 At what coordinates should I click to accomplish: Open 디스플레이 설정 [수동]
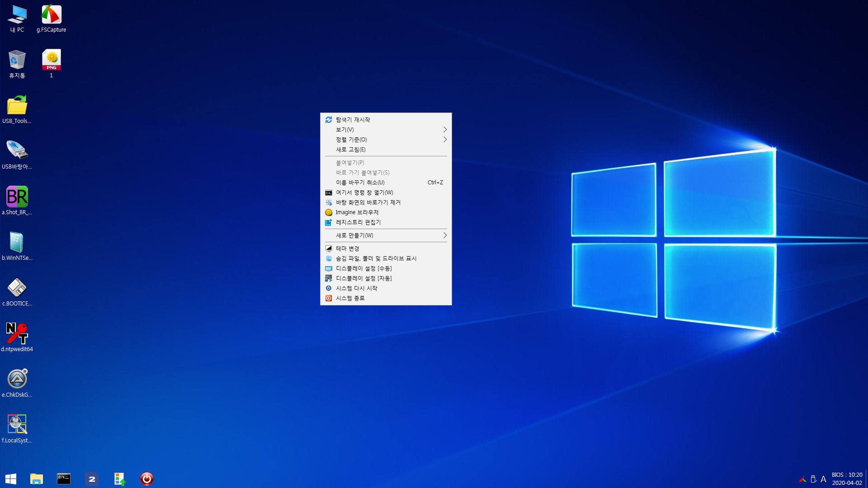click(x=386, y=268)
